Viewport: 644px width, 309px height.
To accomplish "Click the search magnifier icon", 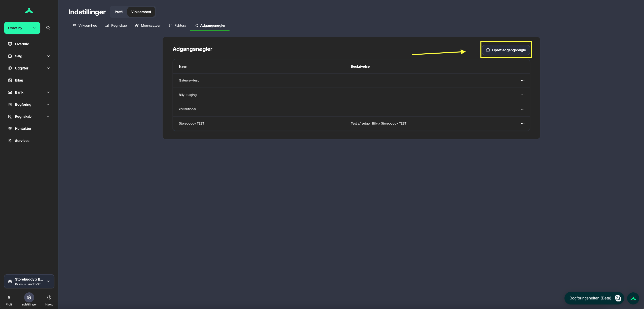I will click(x=48, y=28).
